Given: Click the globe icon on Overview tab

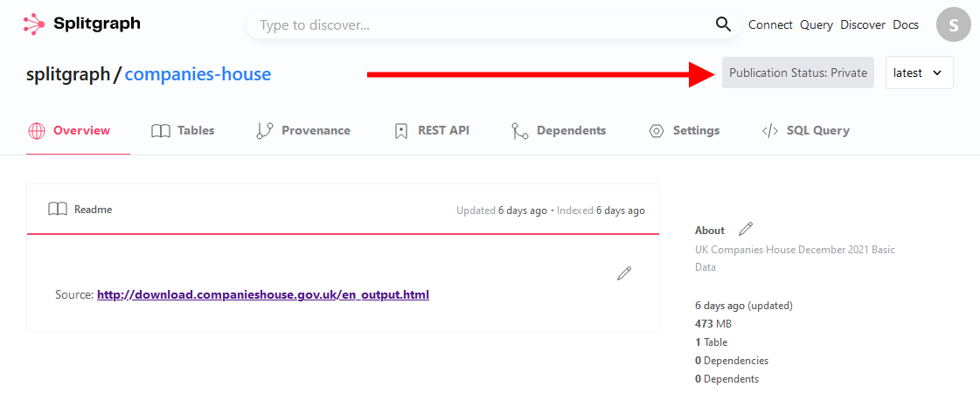Looking at the screenshot, I should click(x=37, y=131).
